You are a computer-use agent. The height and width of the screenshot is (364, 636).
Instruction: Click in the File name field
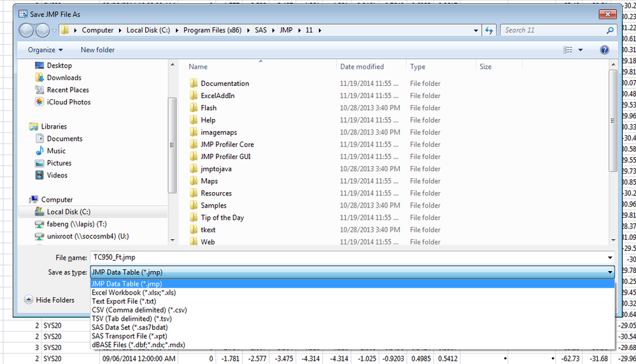coord(348,257)
